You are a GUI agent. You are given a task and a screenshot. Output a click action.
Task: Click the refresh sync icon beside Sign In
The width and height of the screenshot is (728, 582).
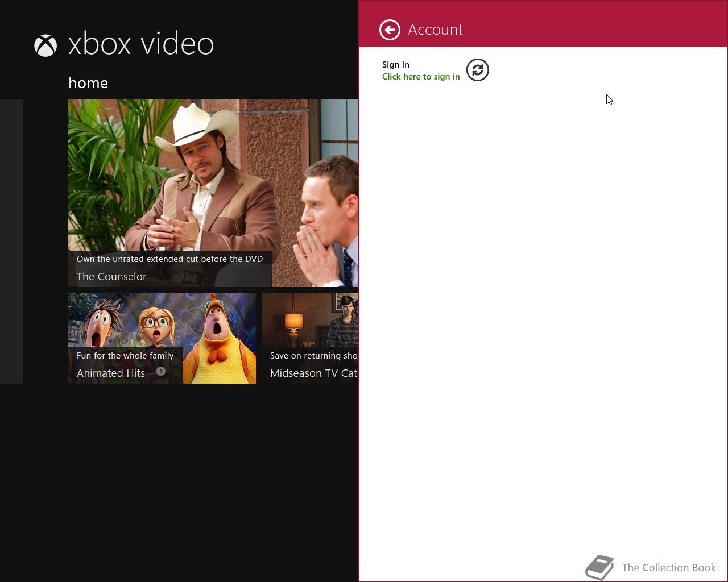pos(478,70)
